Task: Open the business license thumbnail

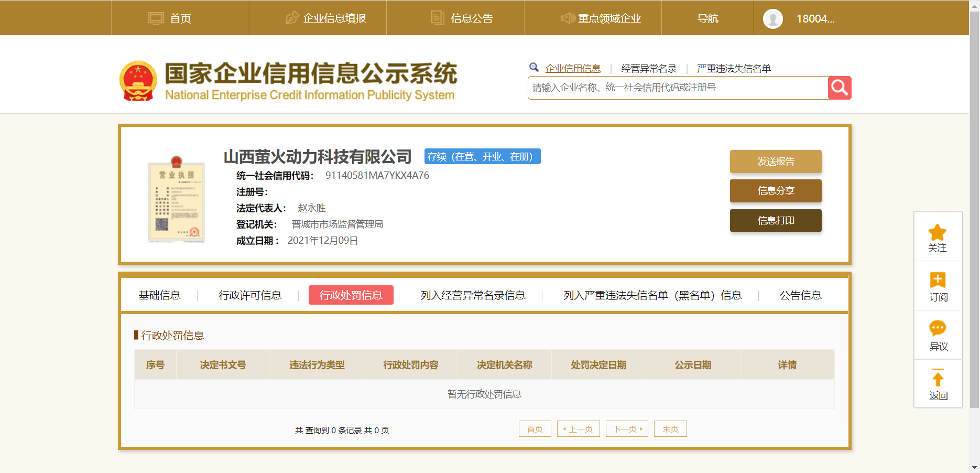Action: tap(177, 199)
